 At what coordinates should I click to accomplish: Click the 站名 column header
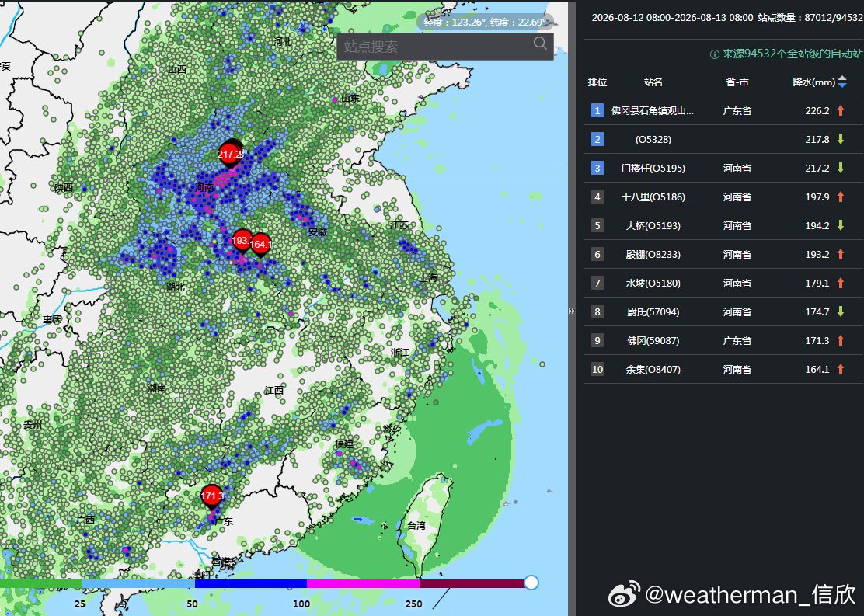(653, 82)
